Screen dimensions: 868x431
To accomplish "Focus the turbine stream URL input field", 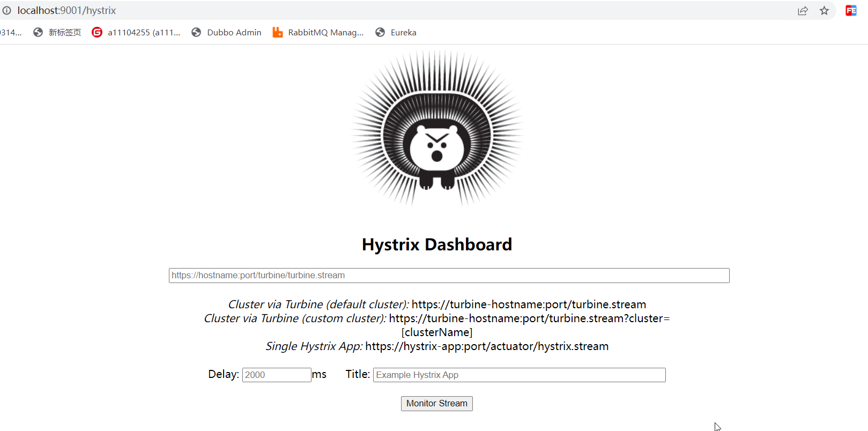I will [449, 276].
